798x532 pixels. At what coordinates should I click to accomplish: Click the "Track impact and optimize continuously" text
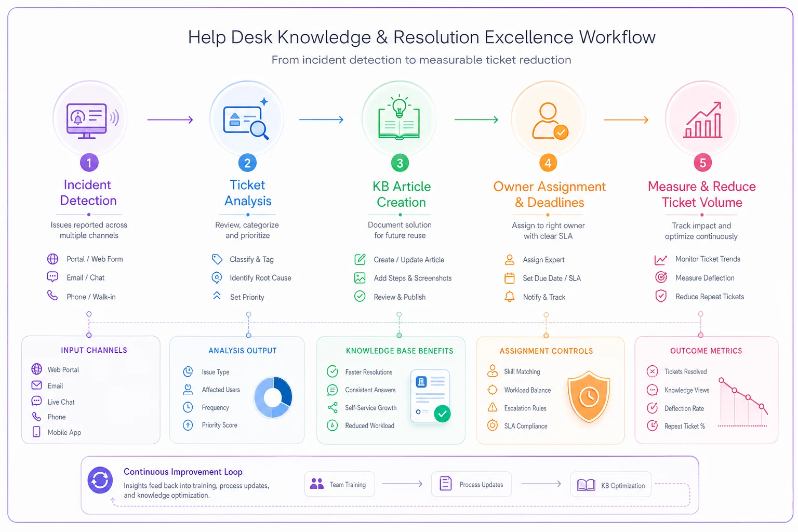click(x=701, y=231)
